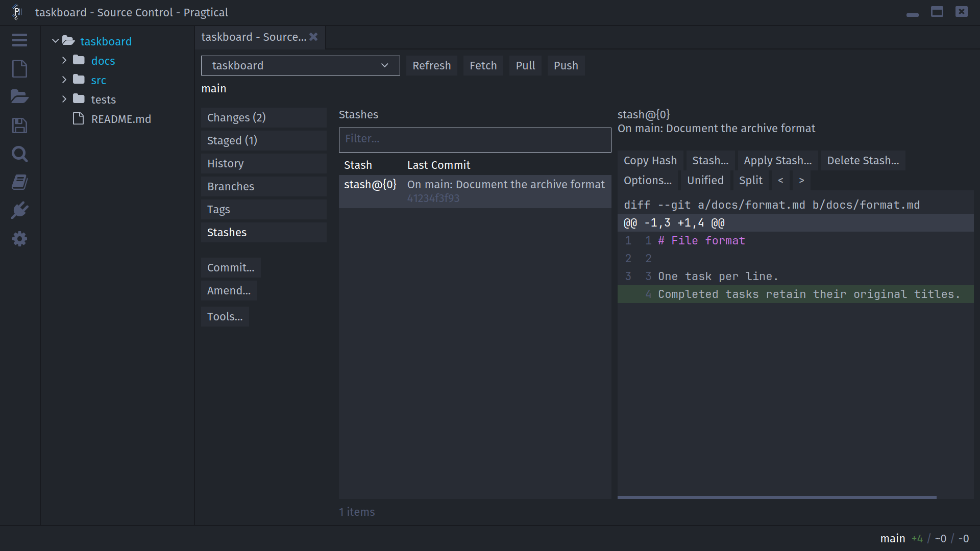
Task: Open the Branches section
Action: (263, 186)
